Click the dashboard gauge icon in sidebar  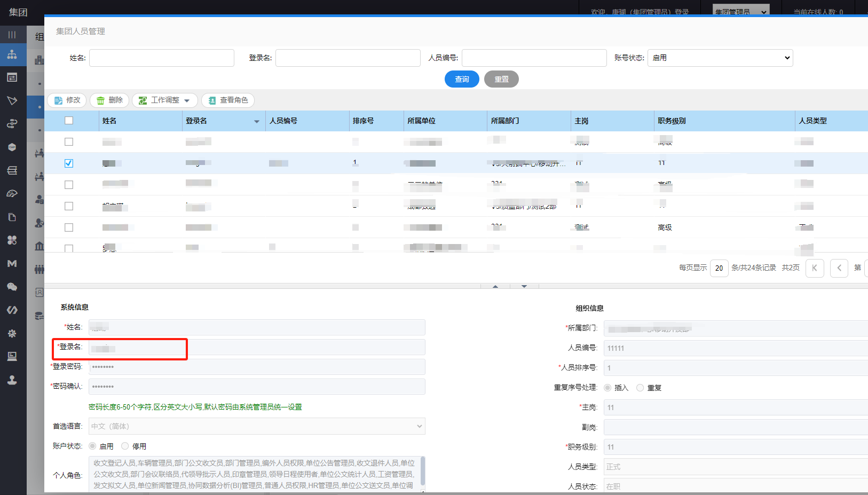12,194
